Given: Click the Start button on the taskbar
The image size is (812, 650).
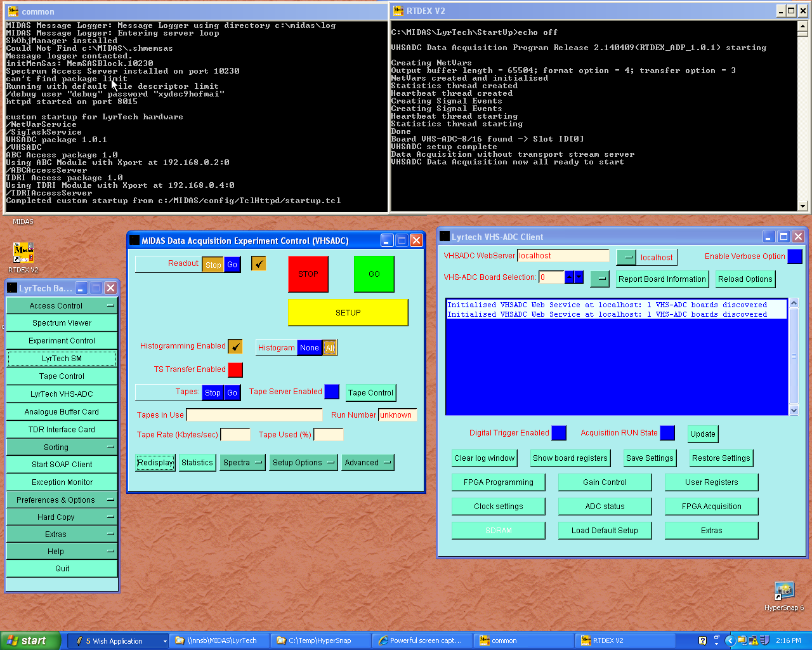Looking at the screenshot, I should pos(30,640).
